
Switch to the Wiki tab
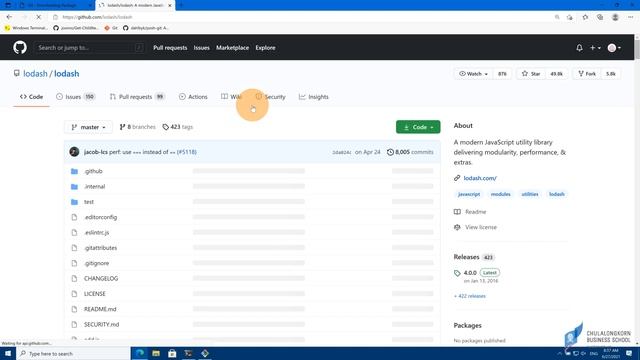[x=231, y=97]
